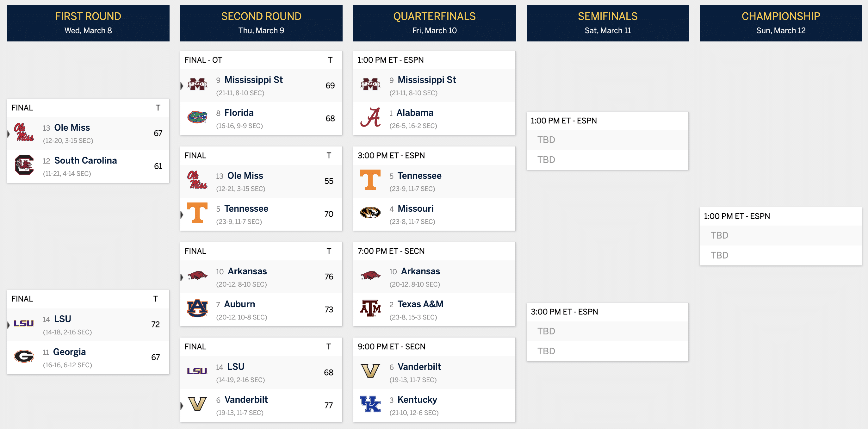Click the Texas A&M logo
Image resolution: width=868 pixels, height=429 pixels.
coord(370,308)
